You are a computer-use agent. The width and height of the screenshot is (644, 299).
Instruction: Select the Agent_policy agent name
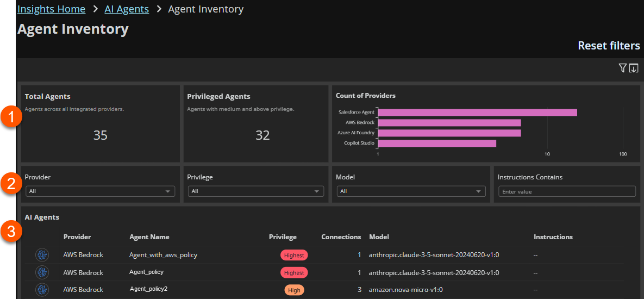[x=147, y=272]
